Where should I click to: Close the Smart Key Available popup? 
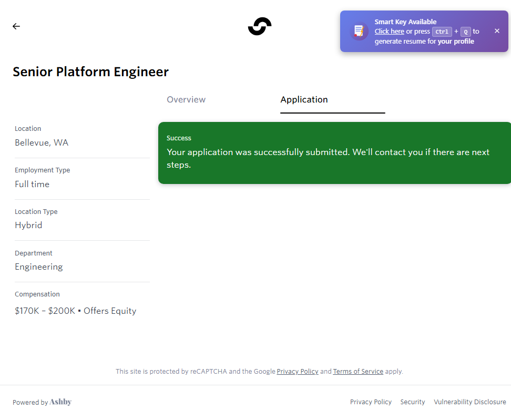[497, 31]
